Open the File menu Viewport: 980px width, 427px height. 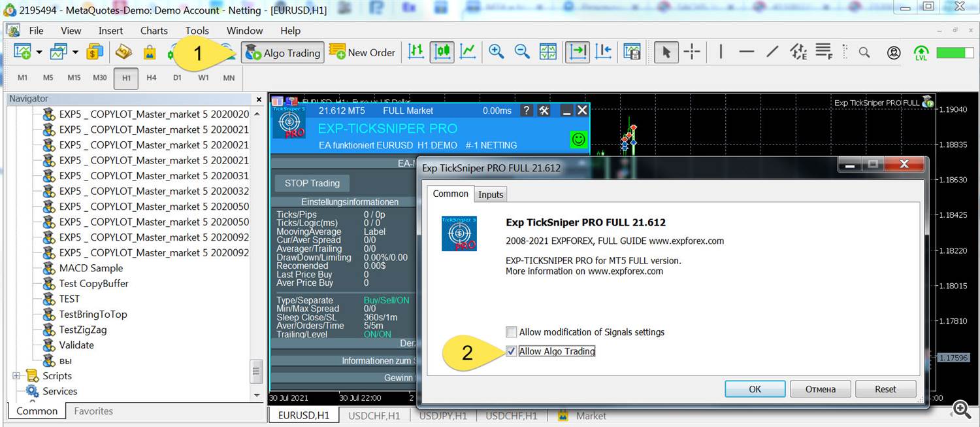37,31
